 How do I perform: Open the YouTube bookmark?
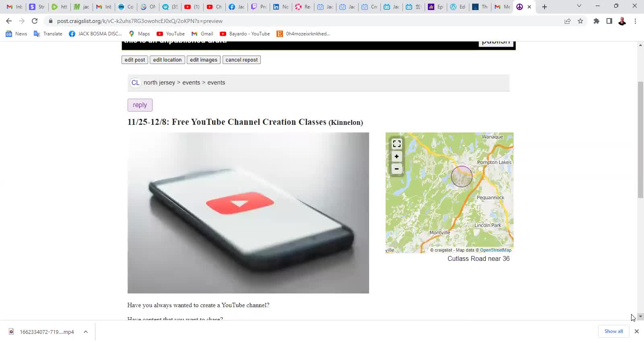171,34
